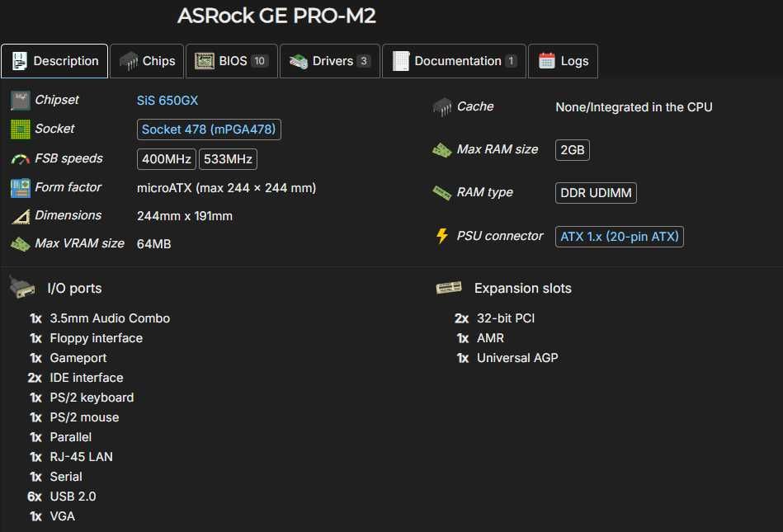Switch to the Drivers tab
The height and width of the screenshot is (532, 783).
tap(330, 61)
